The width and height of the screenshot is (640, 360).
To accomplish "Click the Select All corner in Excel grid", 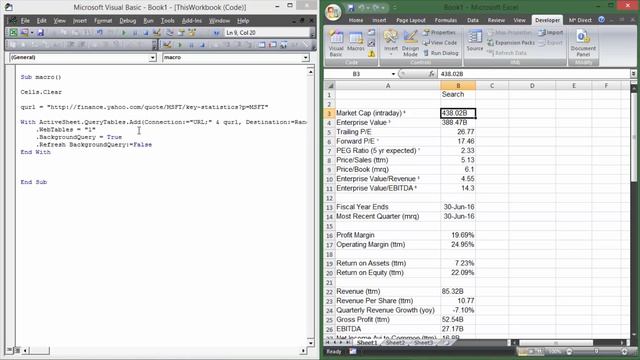I will click(330, 86).
